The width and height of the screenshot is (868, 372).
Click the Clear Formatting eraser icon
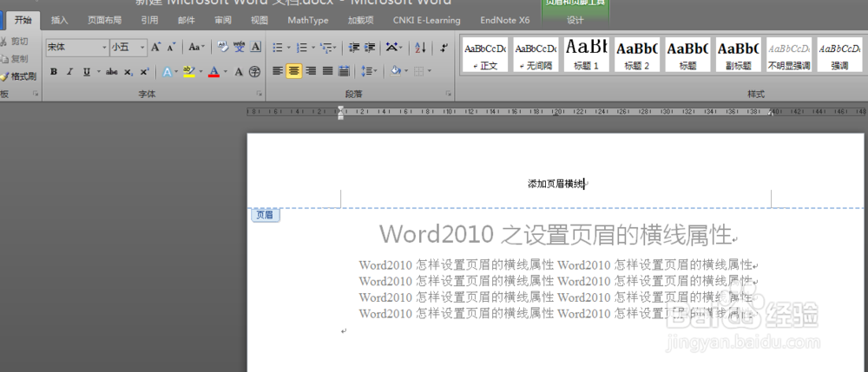[x=222, y=48]
